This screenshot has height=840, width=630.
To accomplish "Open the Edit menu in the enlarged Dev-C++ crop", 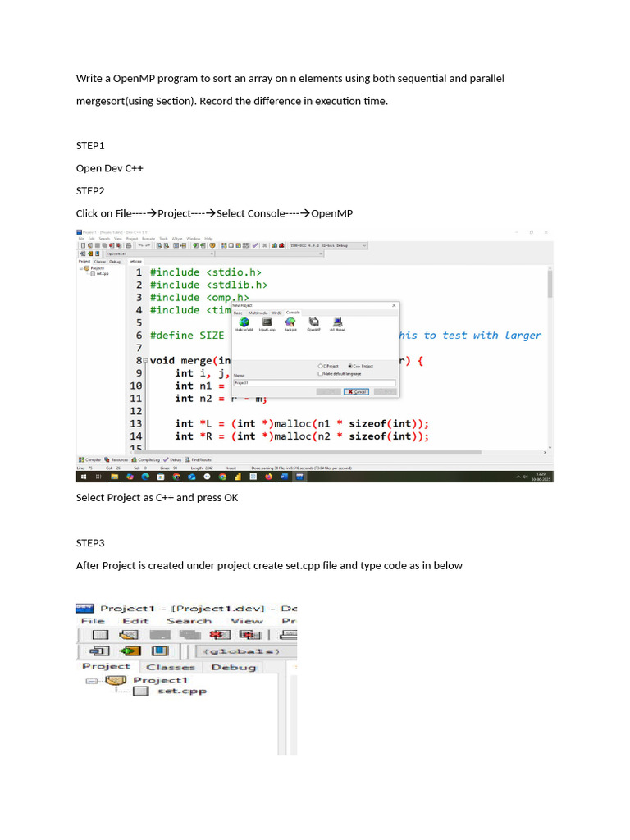I will [135, 621].
